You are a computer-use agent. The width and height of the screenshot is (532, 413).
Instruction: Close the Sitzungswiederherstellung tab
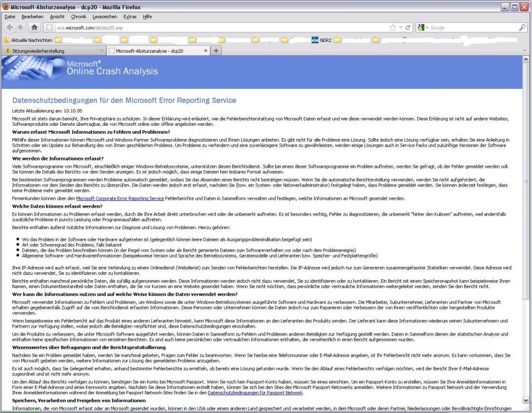pyautogui.click(x=101, y=50)
